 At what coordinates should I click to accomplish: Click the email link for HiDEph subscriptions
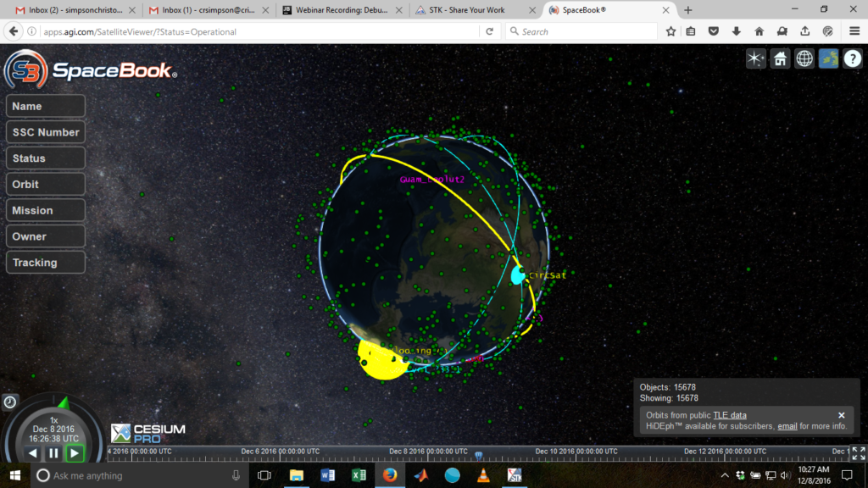[x=787, y=425]
